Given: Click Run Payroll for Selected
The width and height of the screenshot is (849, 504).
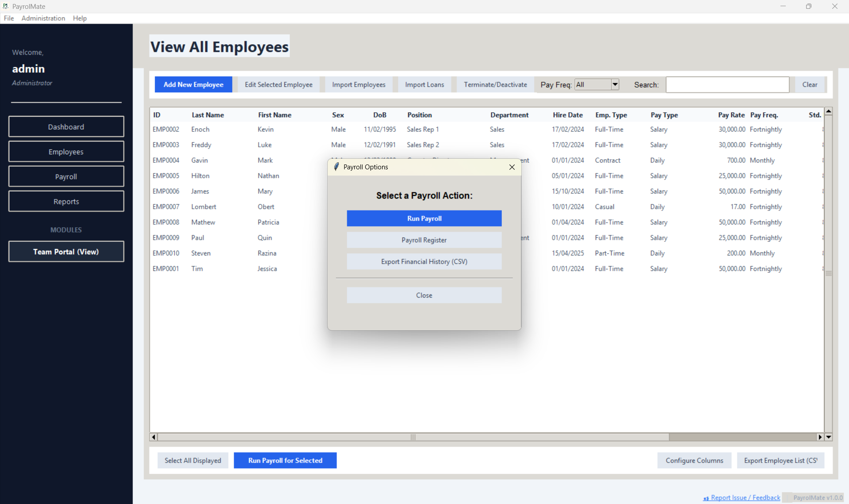Looking at the screenshot, I should tap(285, 460).
